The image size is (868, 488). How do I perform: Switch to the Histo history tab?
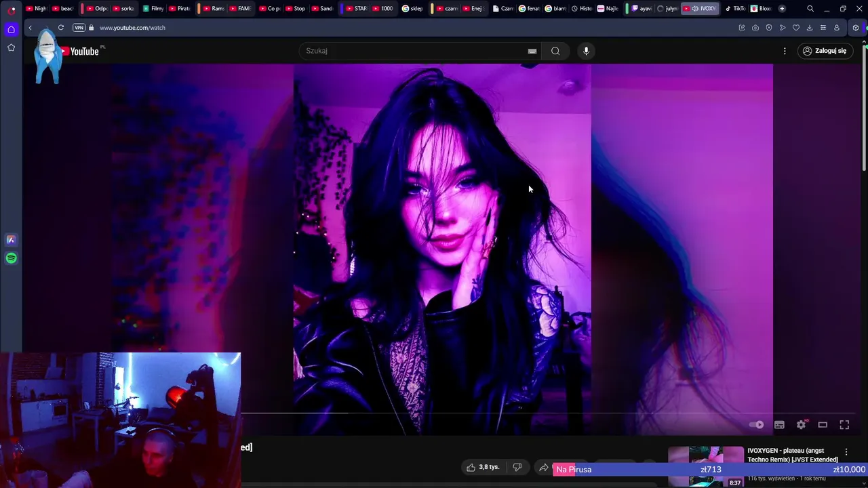click(x=582, y=9)
